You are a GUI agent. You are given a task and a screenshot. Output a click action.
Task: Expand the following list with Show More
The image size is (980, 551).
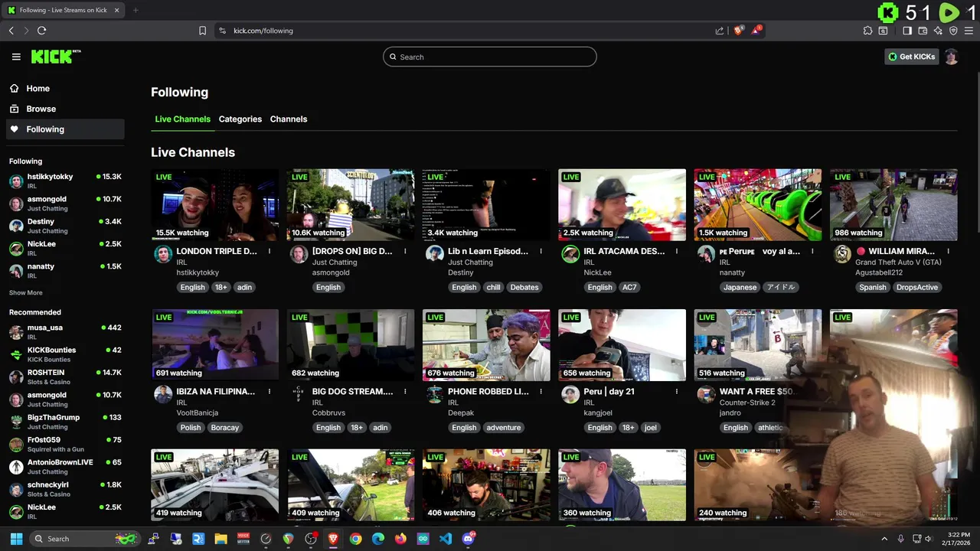26,292
